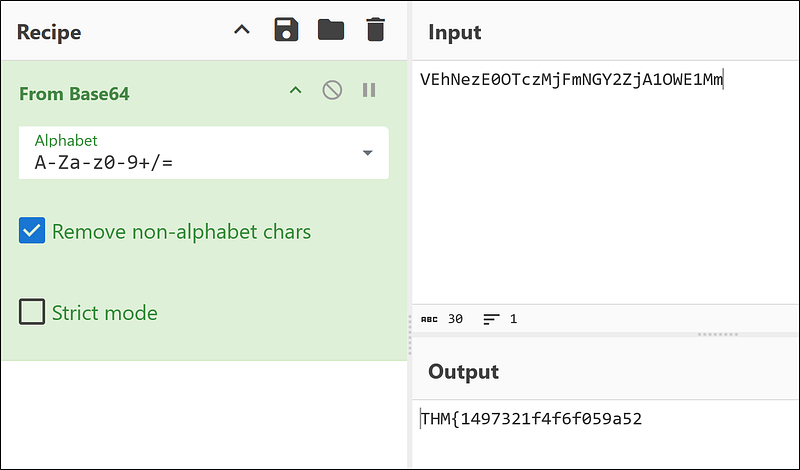The image size is (800, 470).
Task: Click the Recipe panel heading
Action: click(49, 32)
